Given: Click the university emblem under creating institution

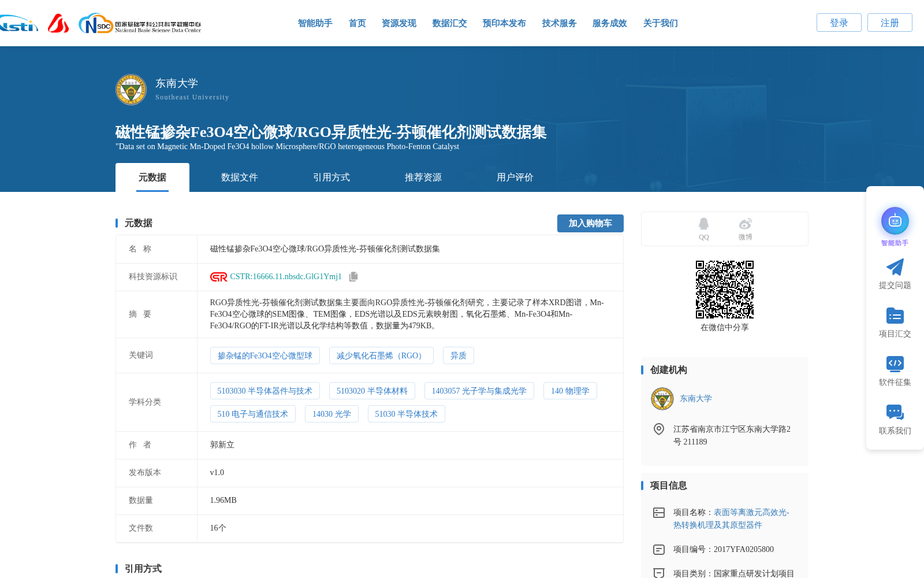Looking at the screenshot, I should [662, 399].
